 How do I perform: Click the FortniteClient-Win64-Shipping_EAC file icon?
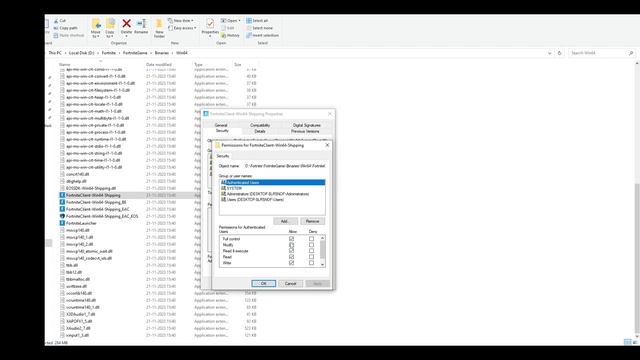62,209
